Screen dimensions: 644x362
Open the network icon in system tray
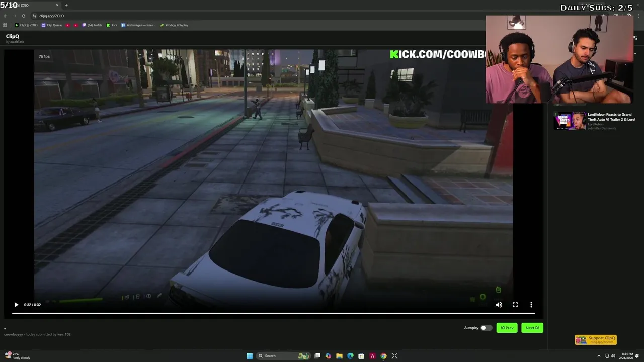tap(607, 356)
